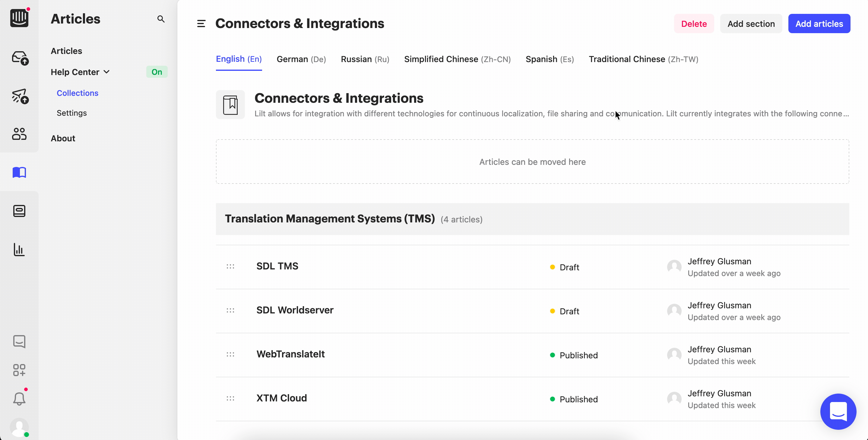The image size is (868, 440).
Task: Click the collection bookmark icon thumbnail
Action: pyautogui.click(x=230, y=105)
